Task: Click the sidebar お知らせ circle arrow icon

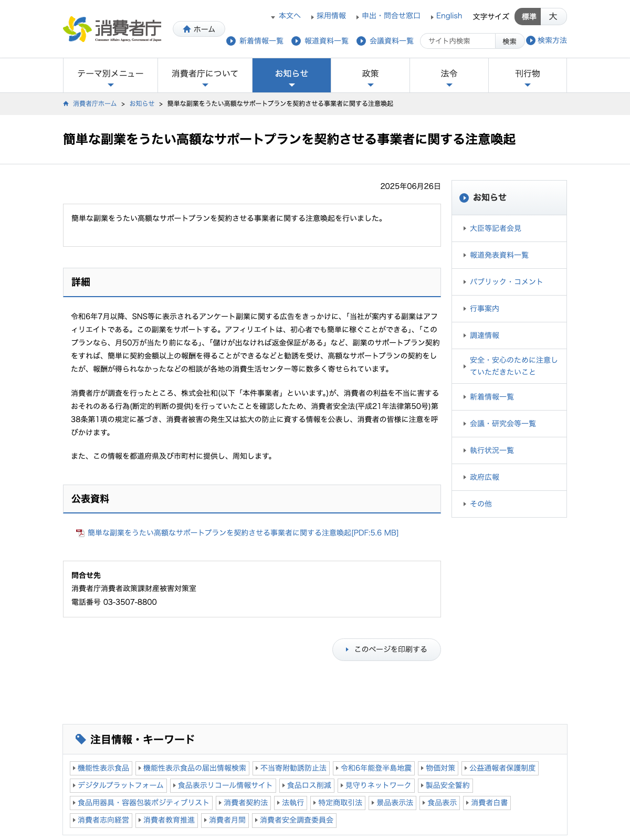Action: tap(464, 198)
